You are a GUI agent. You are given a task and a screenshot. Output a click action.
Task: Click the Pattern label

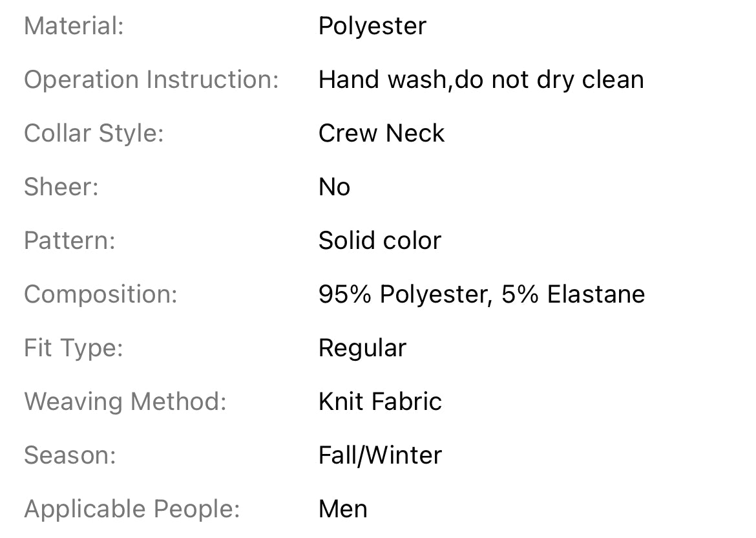coord(69,241)
